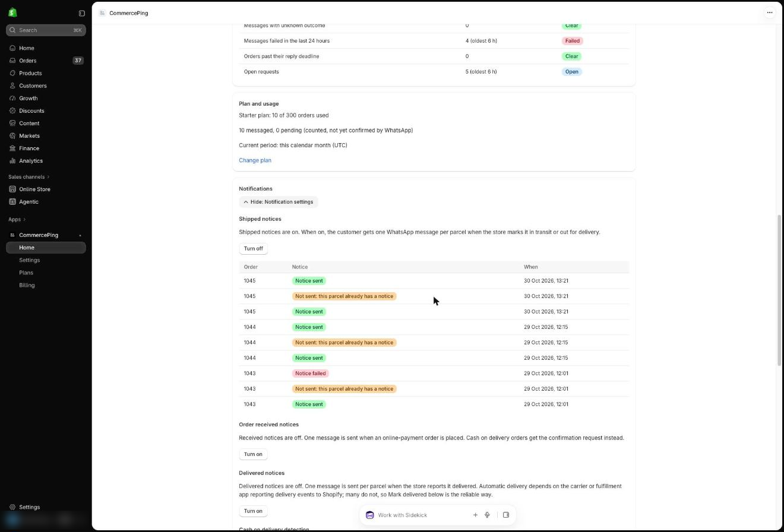Image resolution: width=784 pixels, height=532 pixels.
Task: Turn on Delivered notices
Action: pos(253,511)
